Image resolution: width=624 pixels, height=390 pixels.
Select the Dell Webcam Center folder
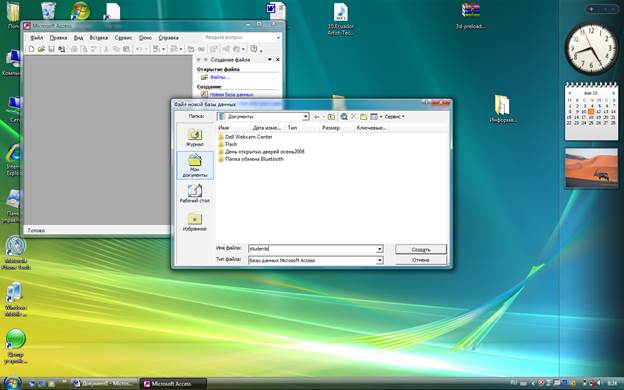[248, 137]
